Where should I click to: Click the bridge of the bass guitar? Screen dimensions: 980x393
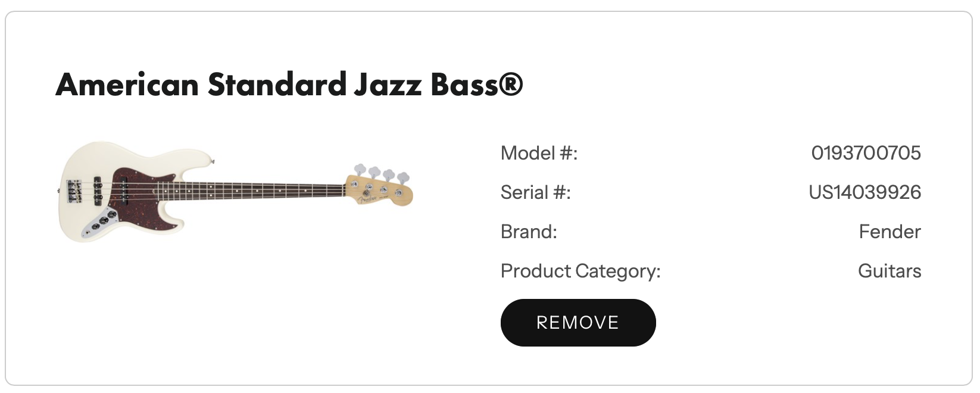click(x=74, y=191)
